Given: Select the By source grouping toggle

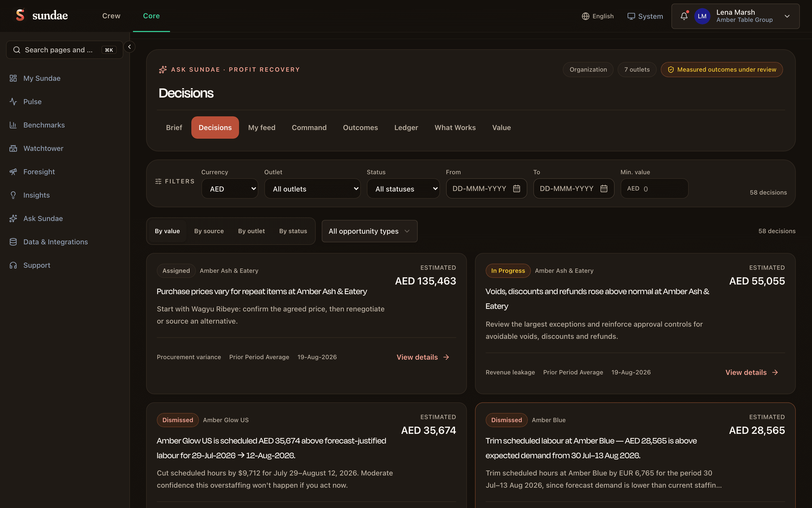Looking at the screenshot, I should pyautogui.click(x=209, y=231).
